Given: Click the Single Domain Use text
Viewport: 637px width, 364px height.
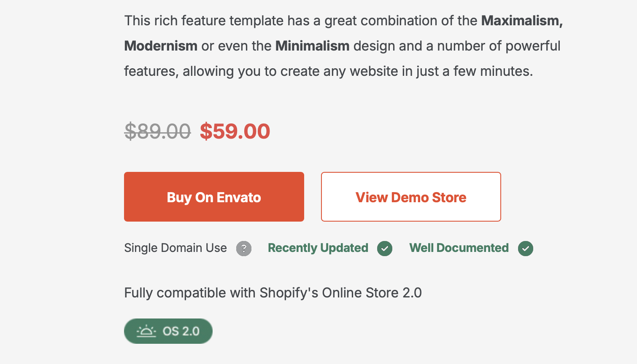Looking at the screenshot, I should (x=175, y=248).
